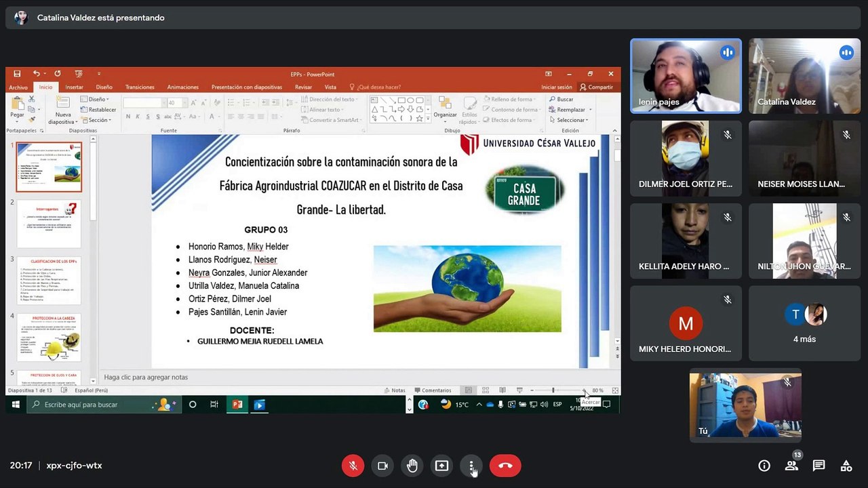This screenshot has width=868, height=488.
Task: Select slide 3 thumbnail Clasificación EPPs
Action: [49, 281]
